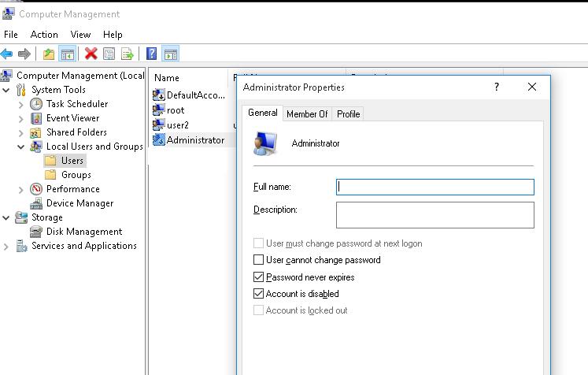Click the Description text field

435,214
